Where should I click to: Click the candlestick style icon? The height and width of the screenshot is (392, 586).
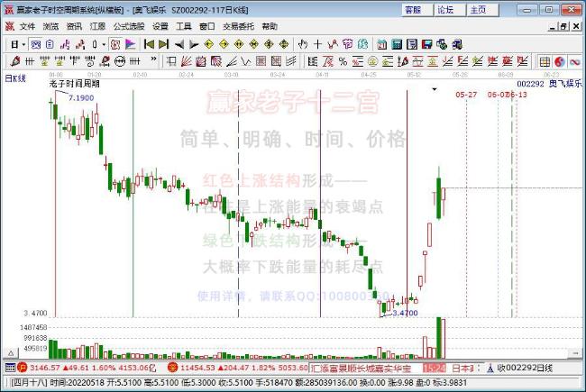coord(95,44)
